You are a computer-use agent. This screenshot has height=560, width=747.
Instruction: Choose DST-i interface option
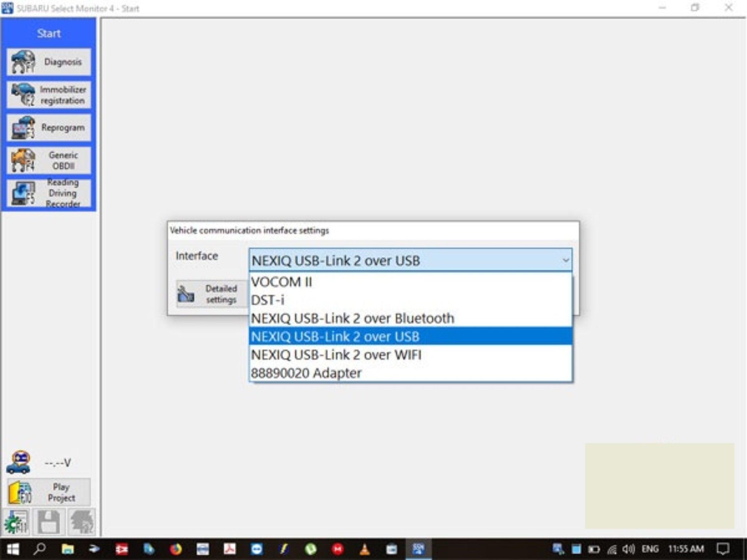click(410, 300)
